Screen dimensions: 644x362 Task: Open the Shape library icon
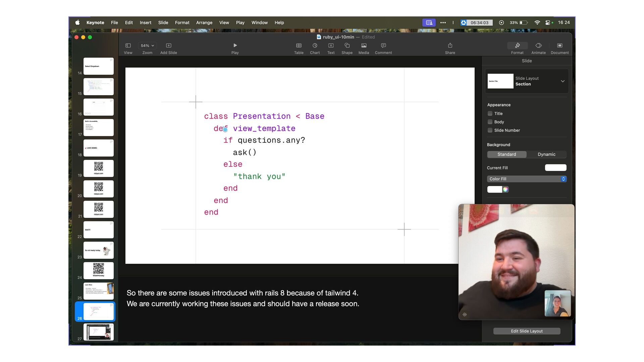click(347, 46)
